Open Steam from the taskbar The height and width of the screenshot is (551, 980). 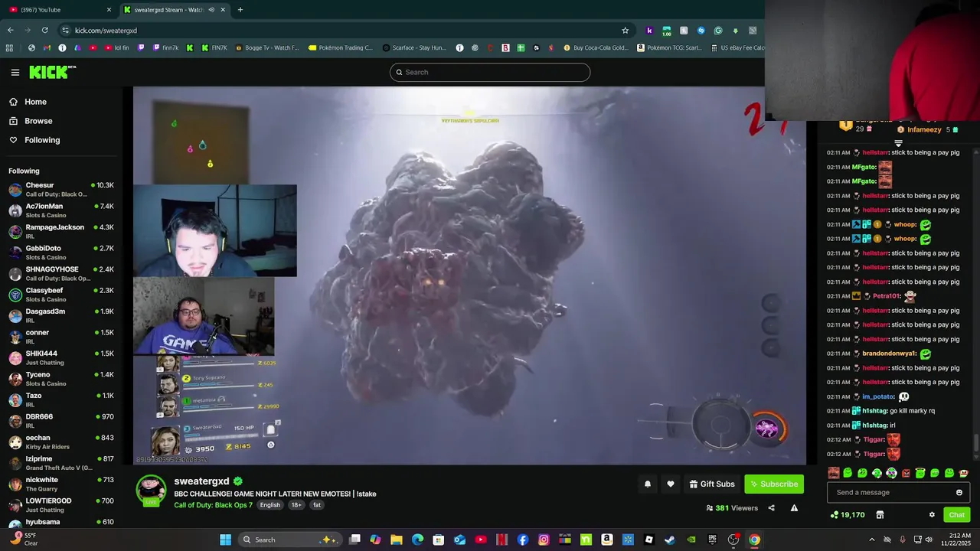[670, 540]
